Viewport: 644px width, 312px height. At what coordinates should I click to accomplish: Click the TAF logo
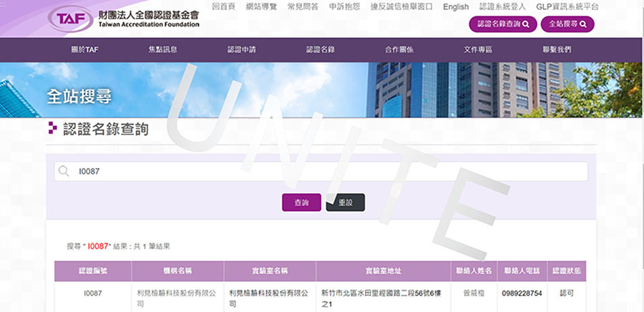123,19
